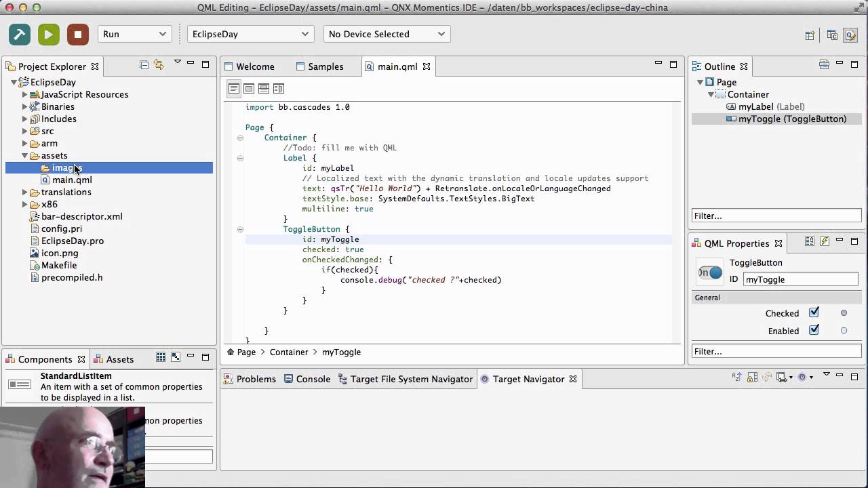Collapse the assets folder
The image size is (868, 488).
(25, 155)
